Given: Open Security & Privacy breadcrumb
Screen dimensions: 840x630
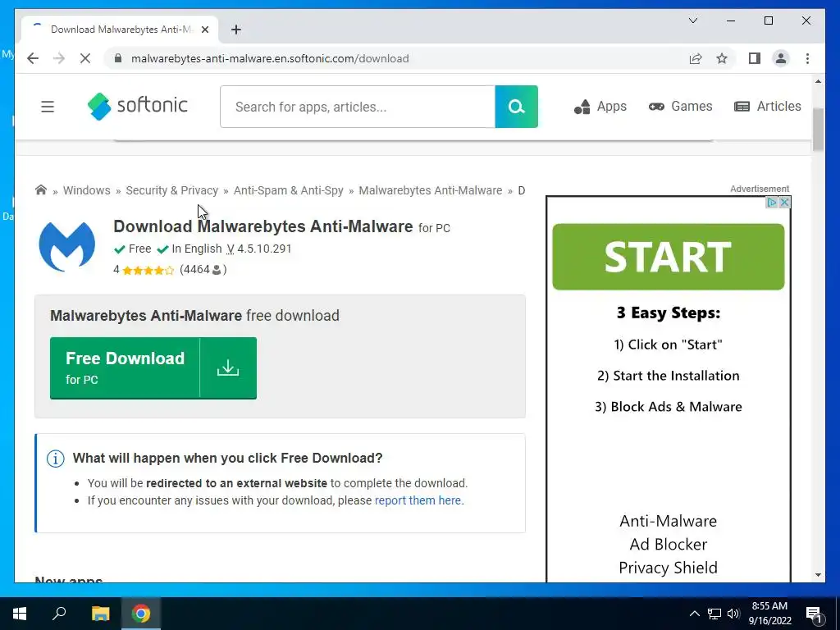Looking at the screenshot, I should (172, 190).
